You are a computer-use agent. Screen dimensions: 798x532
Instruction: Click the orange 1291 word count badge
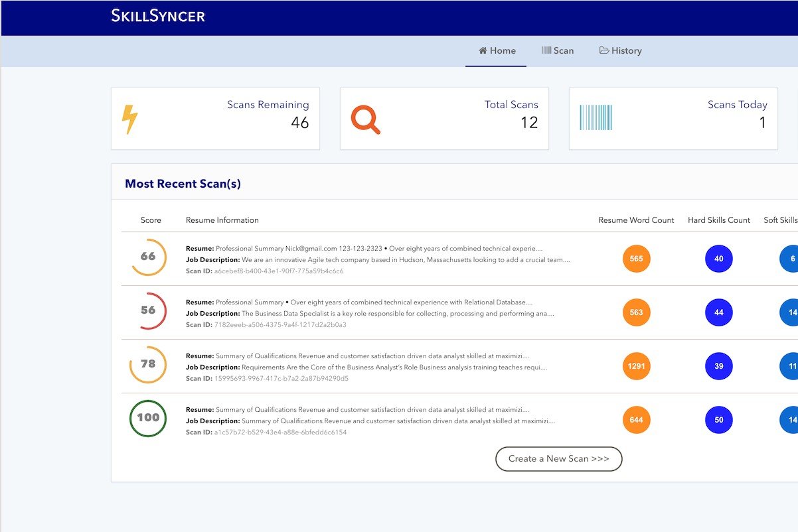(x=637, y=366)
